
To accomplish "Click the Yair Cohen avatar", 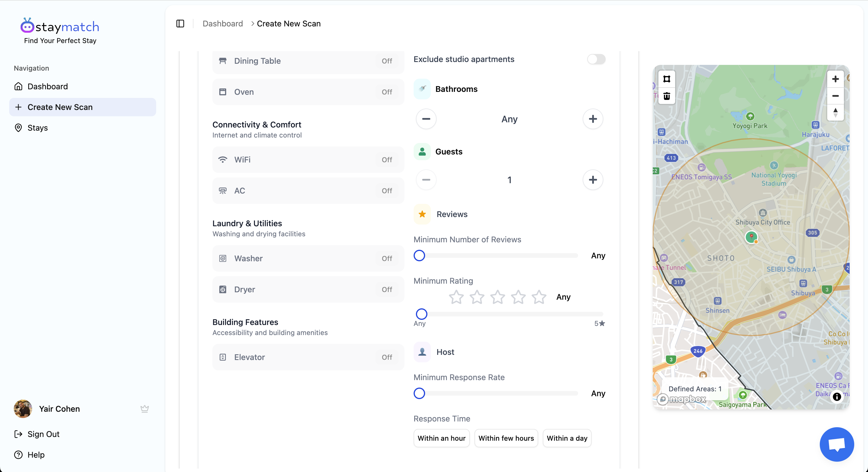I will coord(23,409).
